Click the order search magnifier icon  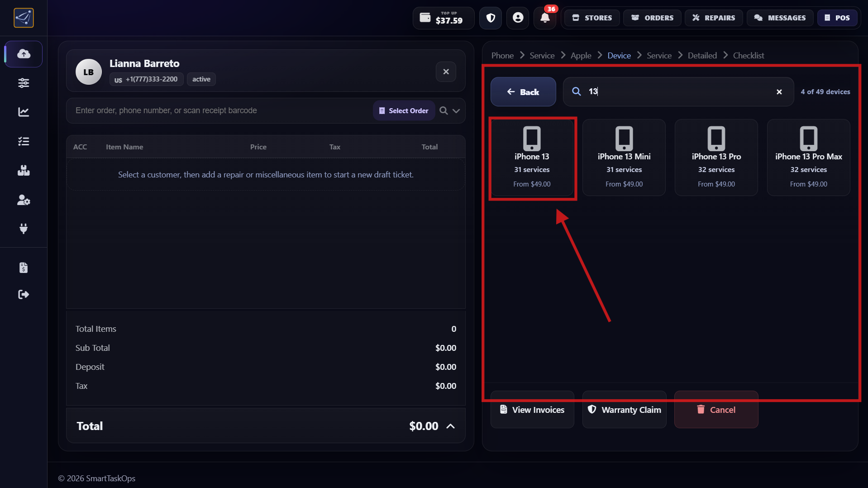pos(444,110)
